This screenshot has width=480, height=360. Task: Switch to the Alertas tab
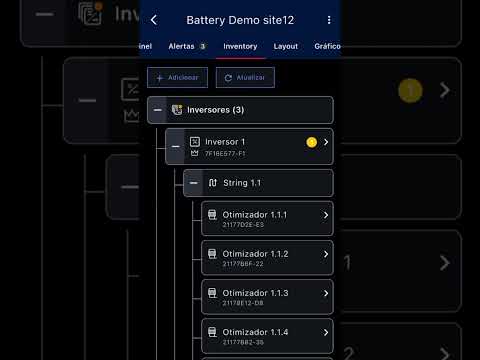click(x=187, y=46)
